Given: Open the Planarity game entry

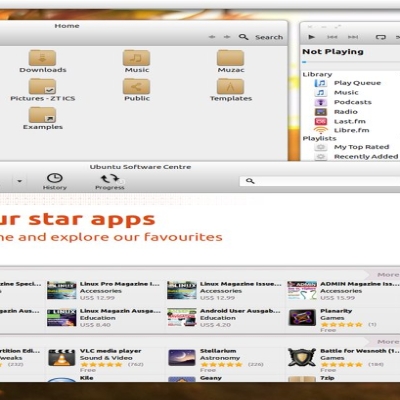Looking at the screenshot, I should pos(343,320).
